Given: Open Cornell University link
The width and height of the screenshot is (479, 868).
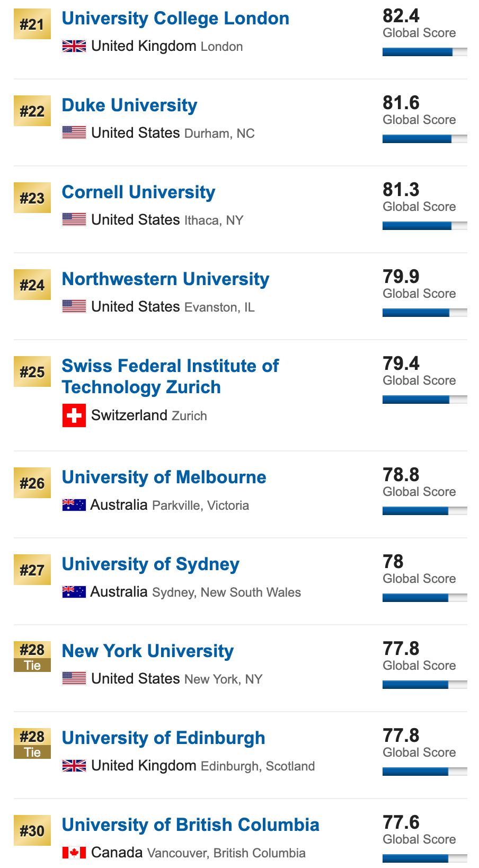Looking at the screenshot, I should pos(138,192).
